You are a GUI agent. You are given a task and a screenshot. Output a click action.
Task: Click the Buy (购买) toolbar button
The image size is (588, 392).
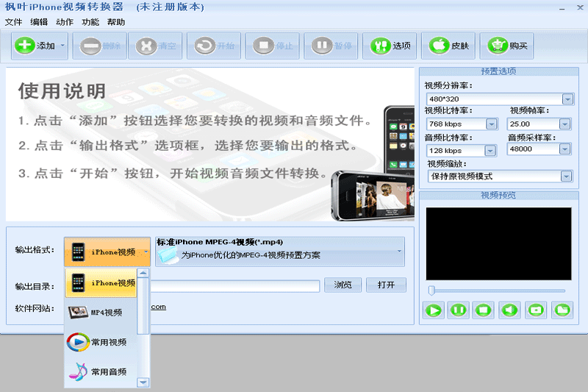tap(506, 46)
